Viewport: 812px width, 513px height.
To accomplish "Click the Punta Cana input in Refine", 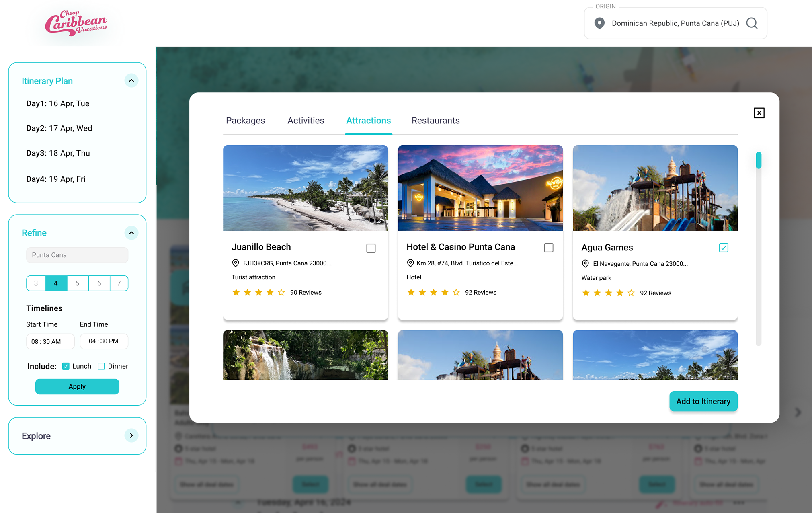I will click(77, 255).
